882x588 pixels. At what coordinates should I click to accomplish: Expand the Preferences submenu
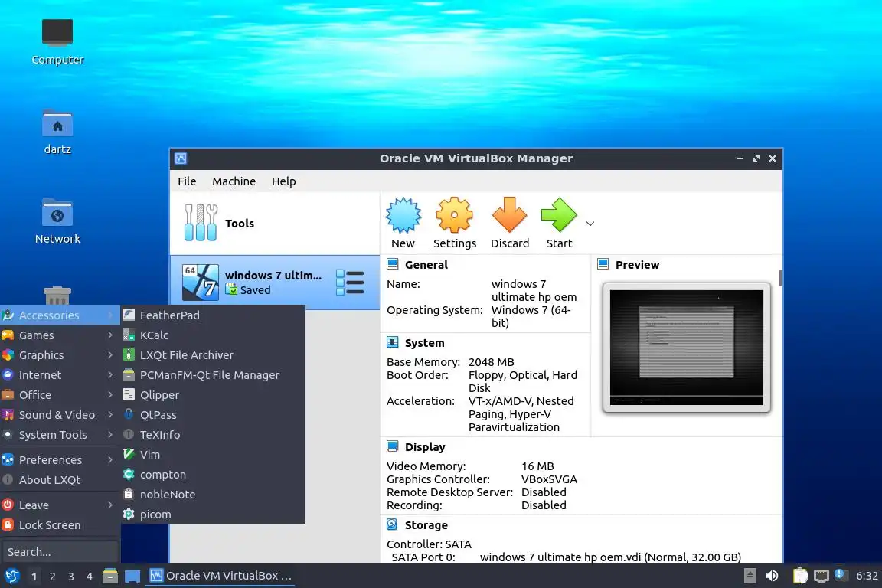click(x=60, y=459)
